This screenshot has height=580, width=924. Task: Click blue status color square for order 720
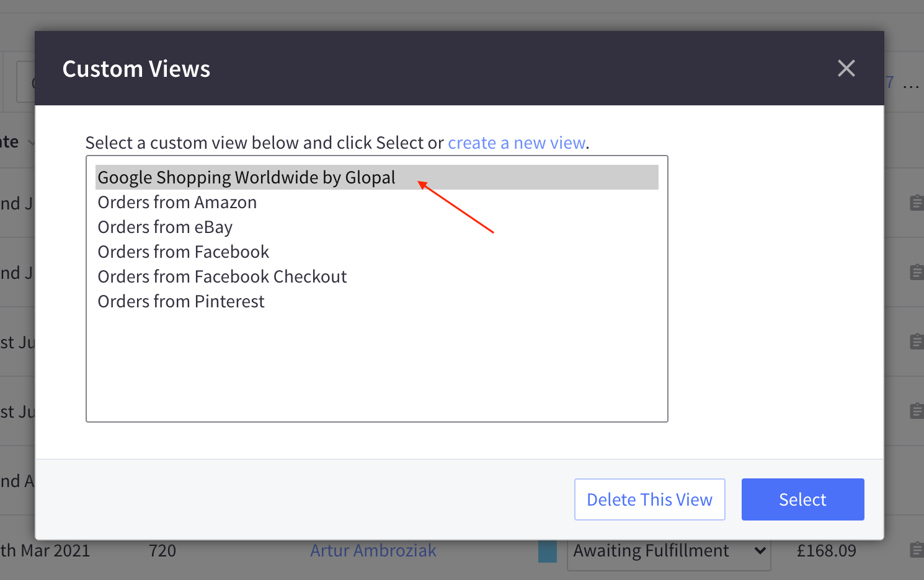pyautogui.click(x=548, y=551)
